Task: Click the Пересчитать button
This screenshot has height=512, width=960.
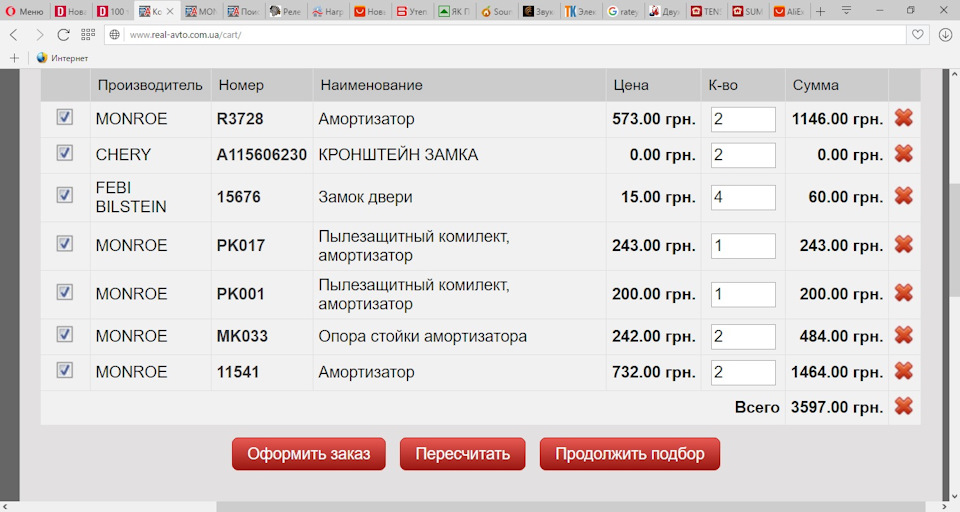Action: [x=463, y=454]
